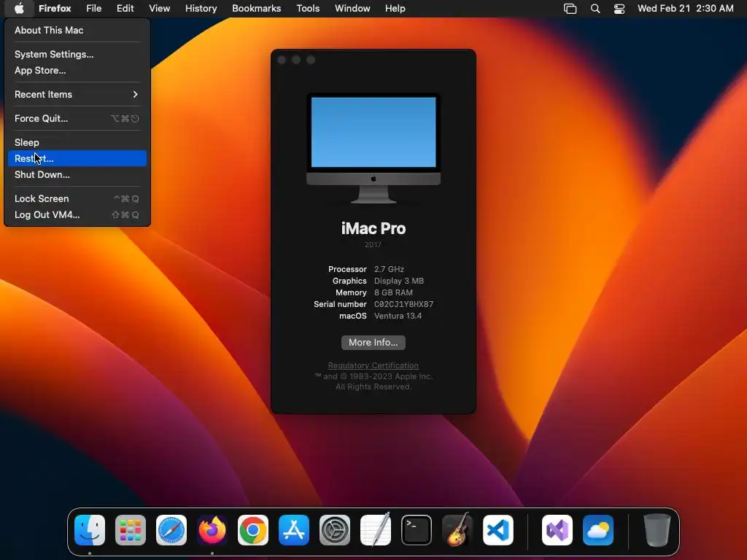The width and height of the screenshot is (747, 560).
Task: Put the Mac to Sleep
Action: [77, 142]
